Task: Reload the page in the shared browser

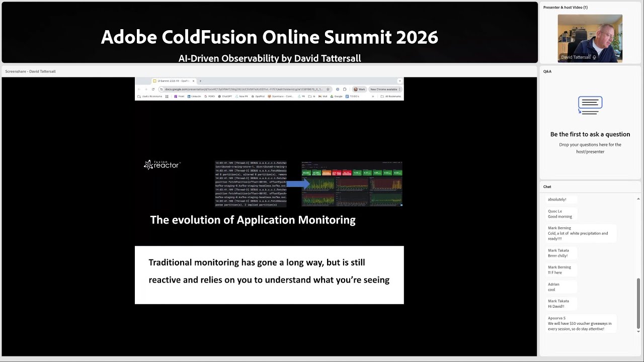Action: 153,89
